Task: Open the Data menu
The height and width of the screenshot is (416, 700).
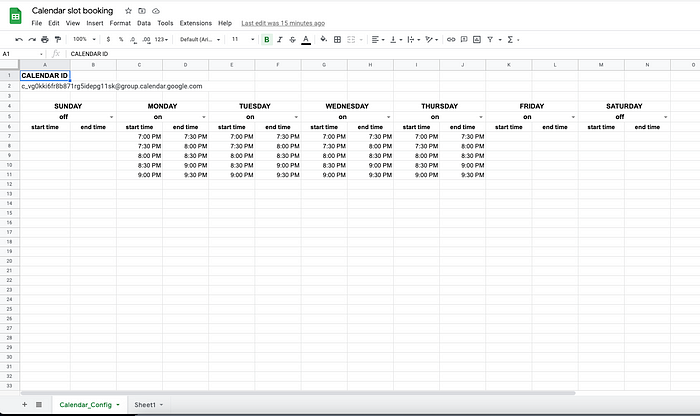Action: coord(144,23)
